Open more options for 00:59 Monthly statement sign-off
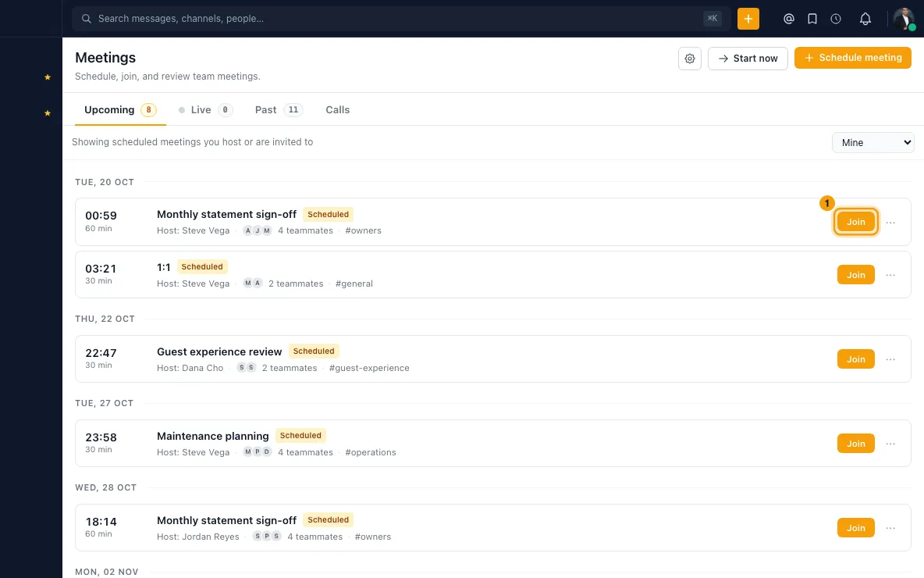The width and height of the screenshot is (924, 578). pos(890,223)
